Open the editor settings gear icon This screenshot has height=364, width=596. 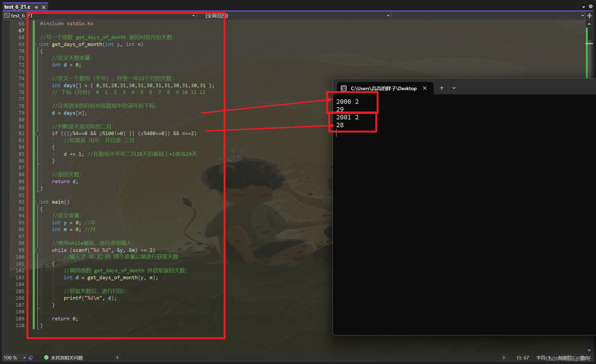(x=591, y=6)
